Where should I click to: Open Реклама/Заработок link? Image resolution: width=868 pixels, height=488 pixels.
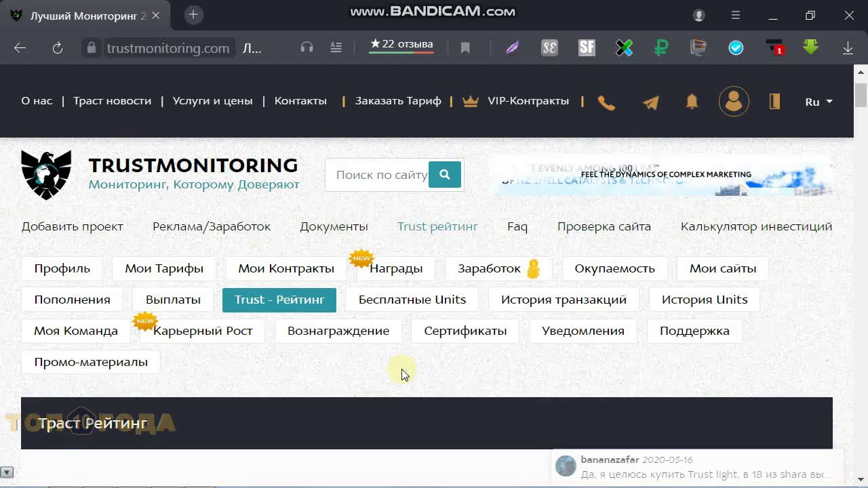point(212,226)
